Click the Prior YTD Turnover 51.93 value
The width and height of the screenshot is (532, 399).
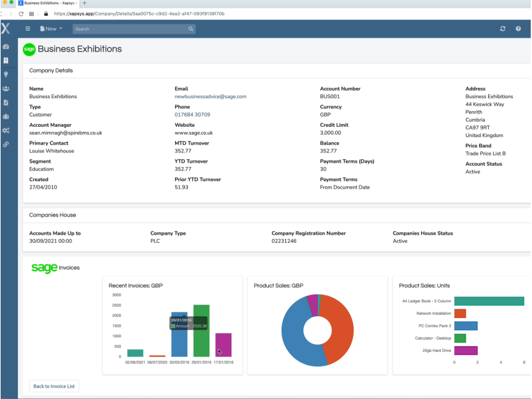coord(181,187)
